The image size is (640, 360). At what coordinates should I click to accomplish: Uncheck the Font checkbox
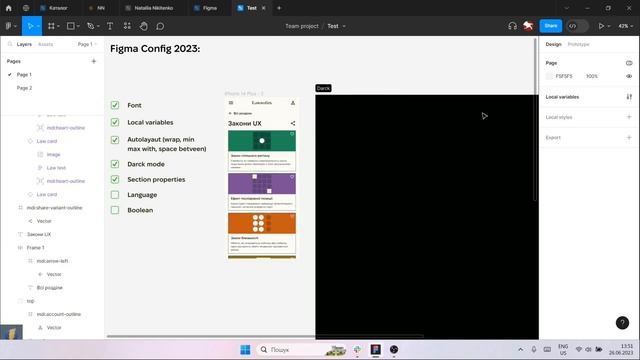(x=115, y=105)
